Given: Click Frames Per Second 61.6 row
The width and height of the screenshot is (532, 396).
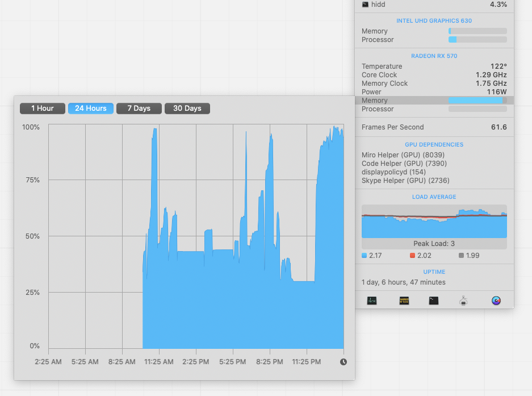Looking at the screenshot, I should click(x=434, y=127).
